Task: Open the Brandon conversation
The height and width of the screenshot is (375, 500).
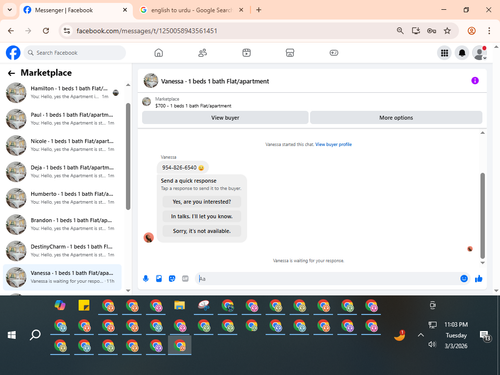Action: [x=62, y=224]
